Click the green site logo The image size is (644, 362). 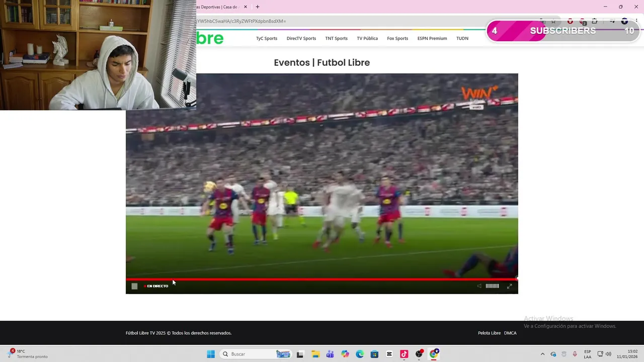click(210, 38)
